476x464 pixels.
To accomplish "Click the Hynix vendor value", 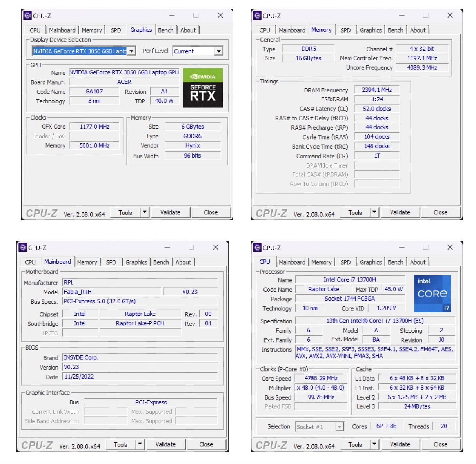I will point(193,145).
